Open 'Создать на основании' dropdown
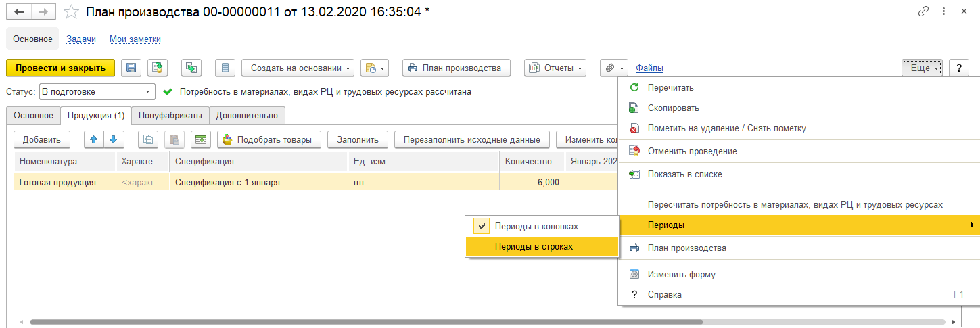 tap(298, 68)
